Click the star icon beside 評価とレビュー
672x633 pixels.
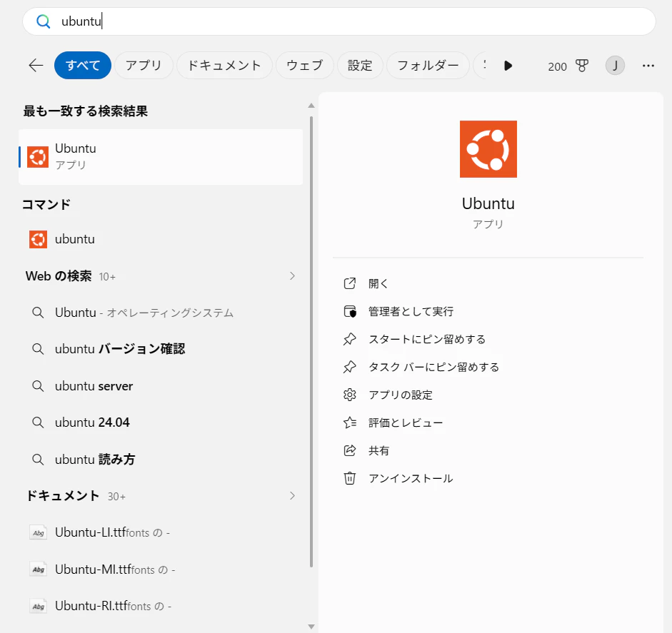click(x=350, y=422)
